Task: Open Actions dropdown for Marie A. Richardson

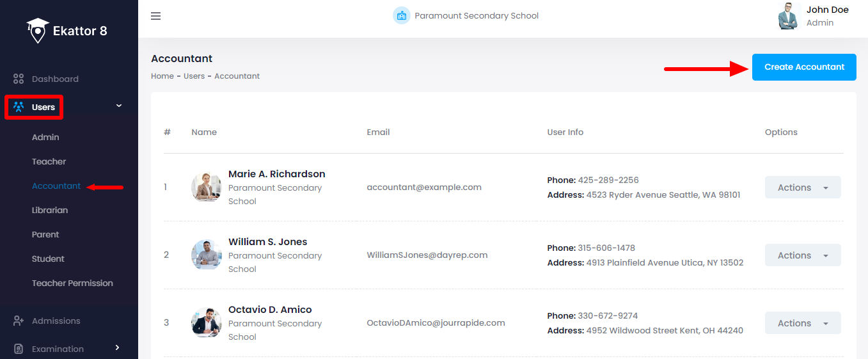Action: [x=802, y=187]
